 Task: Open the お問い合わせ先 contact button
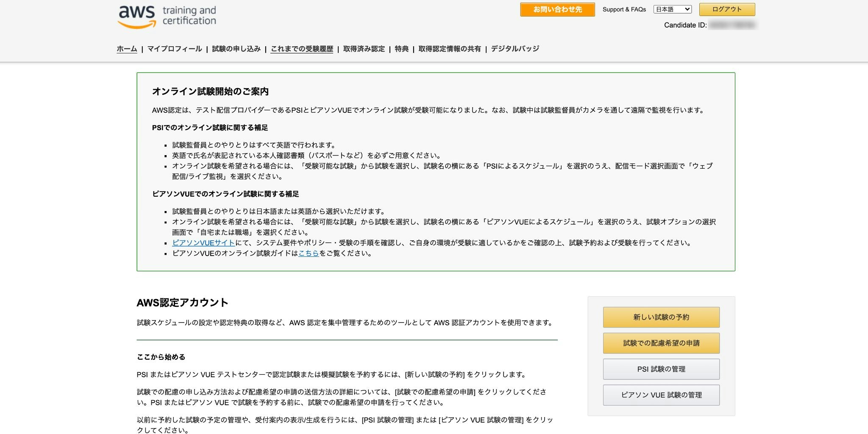coord(557,9)
